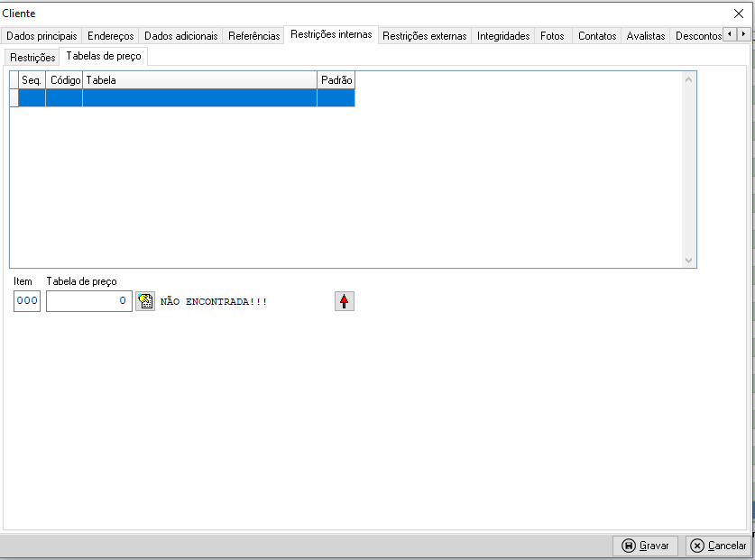This screenshot has height=560, width=755.
Task: Open the Avalistas tab
Action: [x=646, y=36]
